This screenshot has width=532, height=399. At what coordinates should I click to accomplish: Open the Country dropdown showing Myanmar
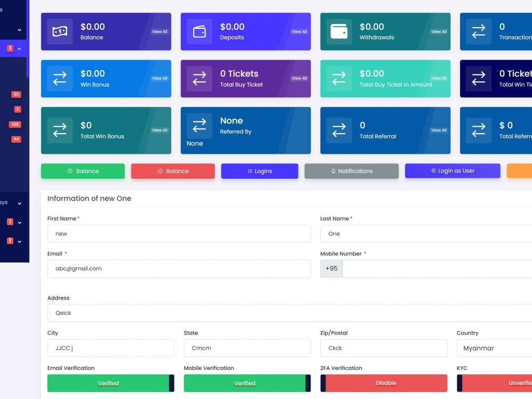494,348
